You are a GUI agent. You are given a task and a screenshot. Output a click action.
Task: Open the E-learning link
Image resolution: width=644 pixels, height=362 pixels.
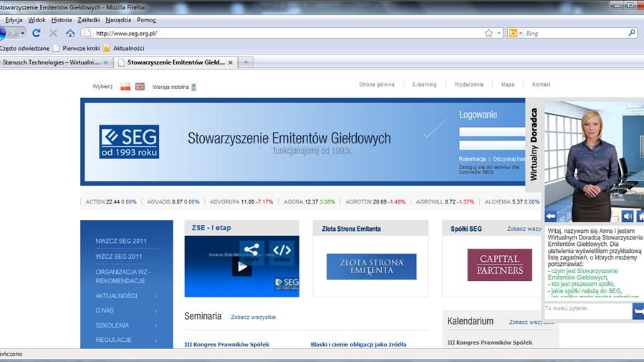point(424,85)
